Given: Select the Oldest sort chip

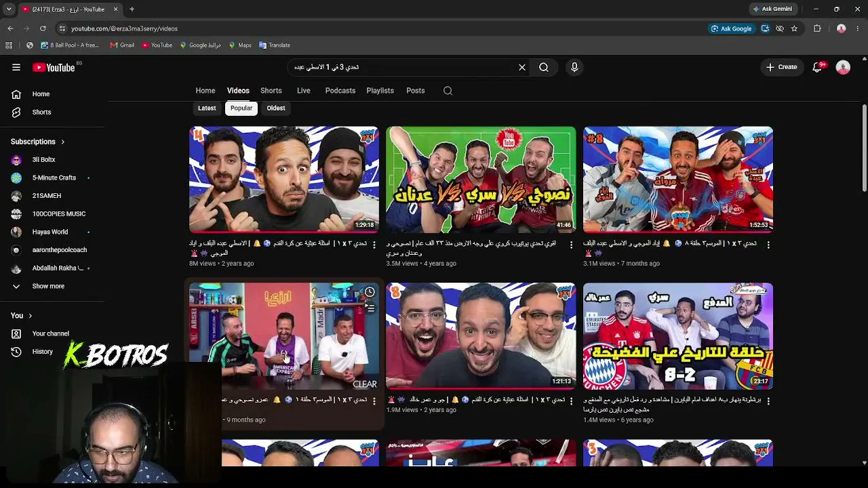Looking at the screenshot, I should tap(276, 108).
